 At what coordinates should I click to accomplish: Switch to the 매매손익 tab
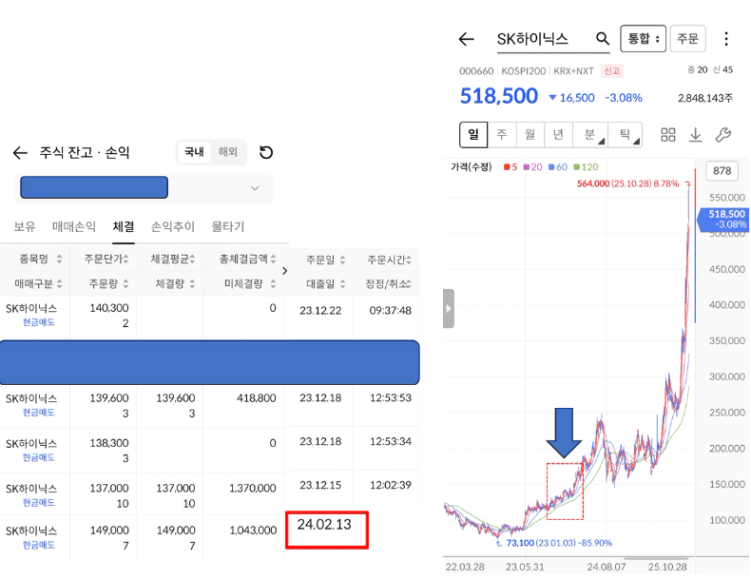tap(74, 227)
